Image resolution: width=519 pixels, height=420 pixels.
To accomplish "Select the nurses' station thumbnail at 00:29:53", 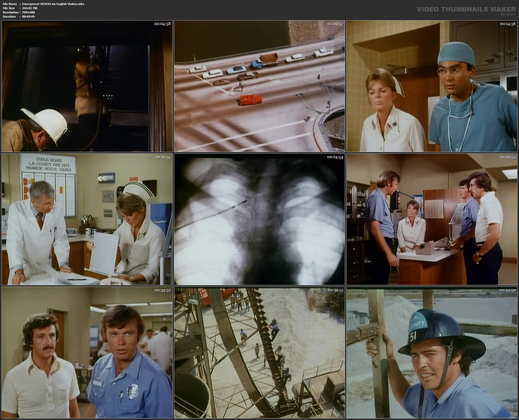I will (432, 219).
